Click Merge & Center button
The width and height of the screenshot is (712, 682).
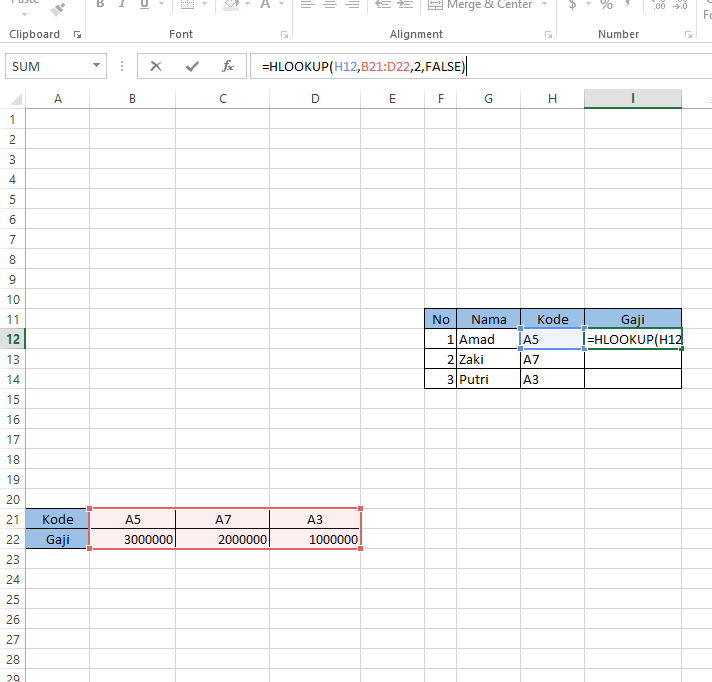(x=480, y=5)
